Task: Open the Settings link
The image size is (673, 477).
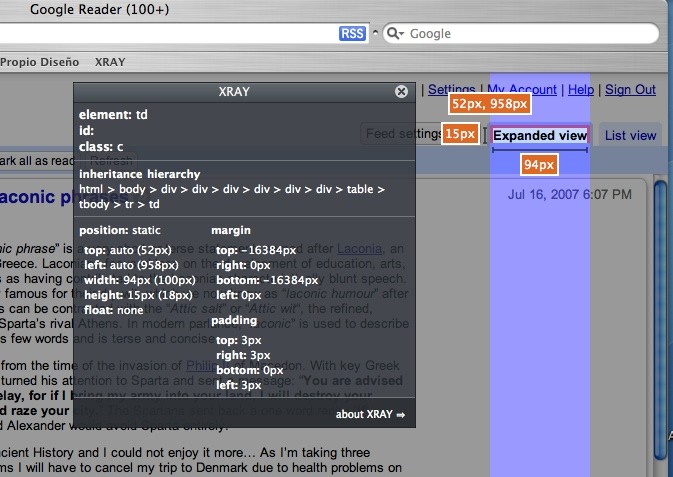Action: tap(452, 89)
